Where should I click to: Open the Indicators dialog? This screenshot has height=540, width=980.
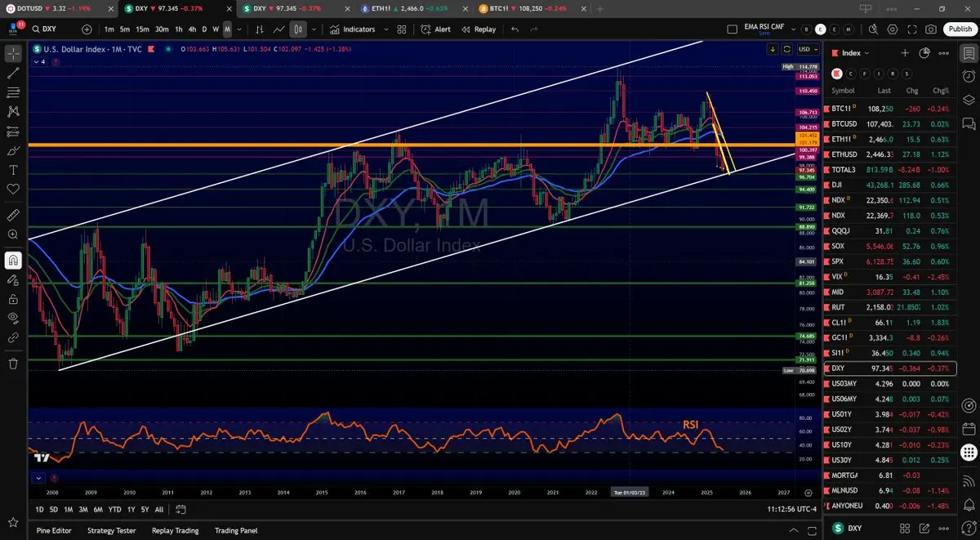pyautogui.click(x=352, y=29)
